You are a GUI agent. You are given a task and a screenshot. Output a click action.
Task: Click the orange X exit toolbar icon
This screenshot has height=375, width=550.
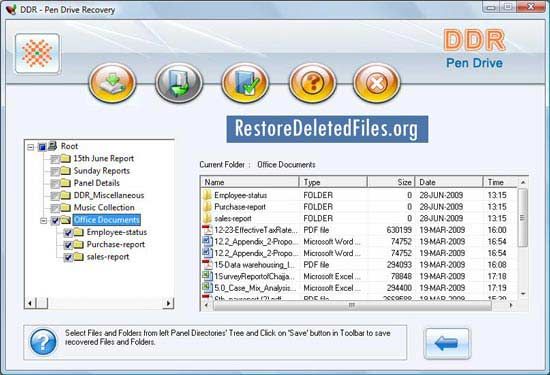[x=376, y=83]
